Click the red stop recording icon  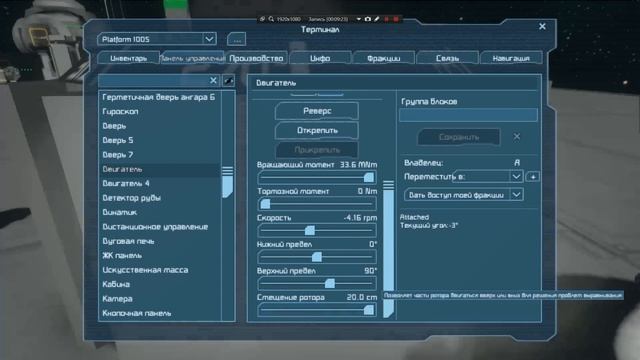tap(396, 19)
